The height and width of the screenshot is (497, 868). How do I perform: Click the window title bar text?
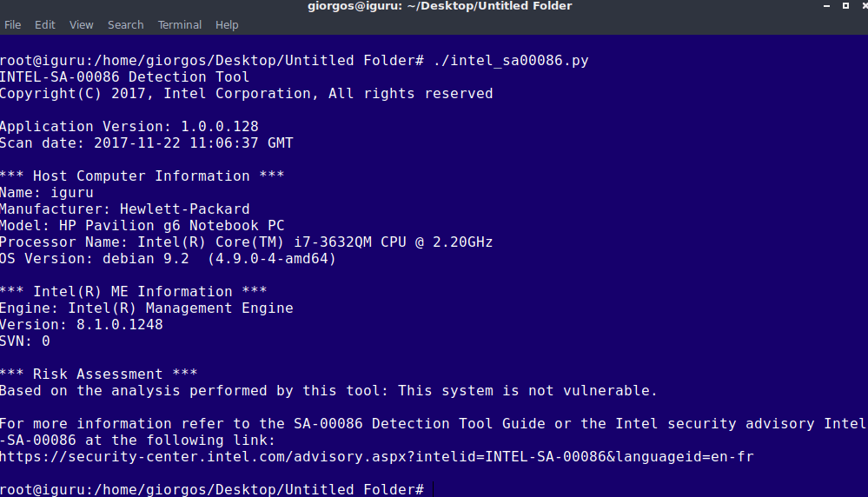tap(440, 6)
